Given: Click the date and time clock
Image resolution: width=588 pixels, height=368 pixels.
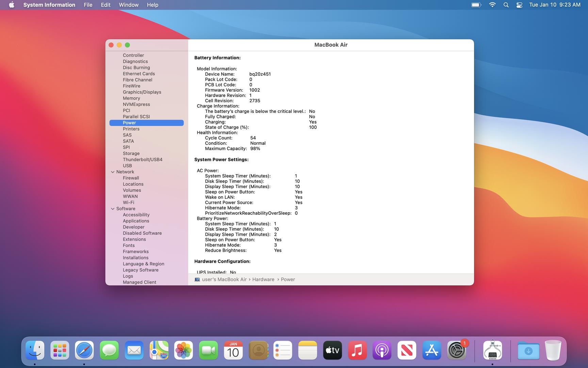Looking at the screenshot, I should 555,5.
